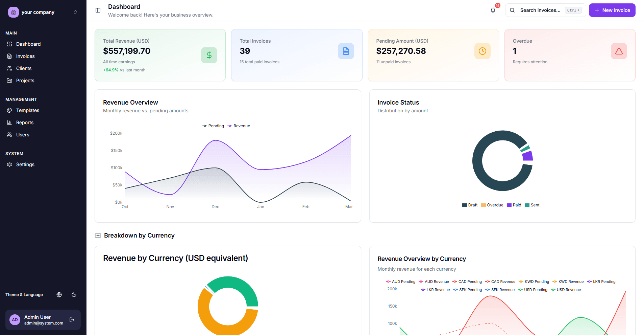Open the company switcher chevron
The width and height of the screenshot is (644, 335).
pos(75,12)
